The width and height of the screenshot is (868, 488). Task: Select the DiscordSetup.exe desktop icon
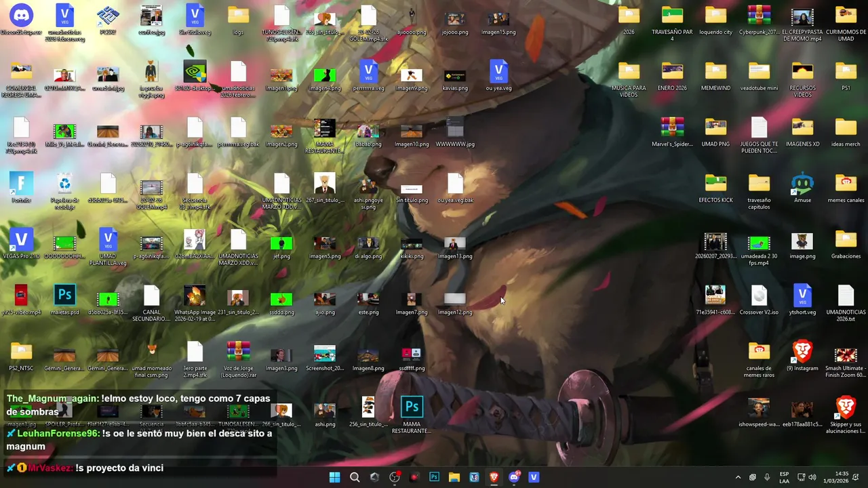[x=21, y=16]
